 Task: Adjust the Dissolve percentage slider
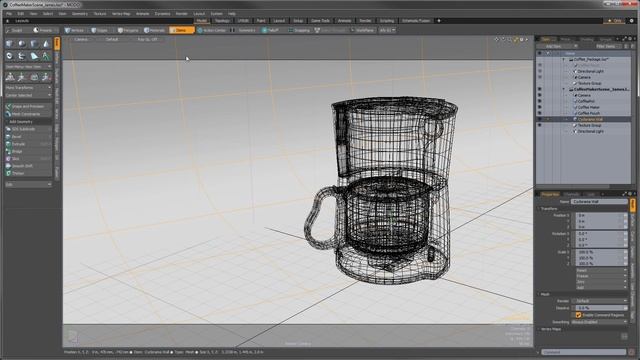[602, 308]
